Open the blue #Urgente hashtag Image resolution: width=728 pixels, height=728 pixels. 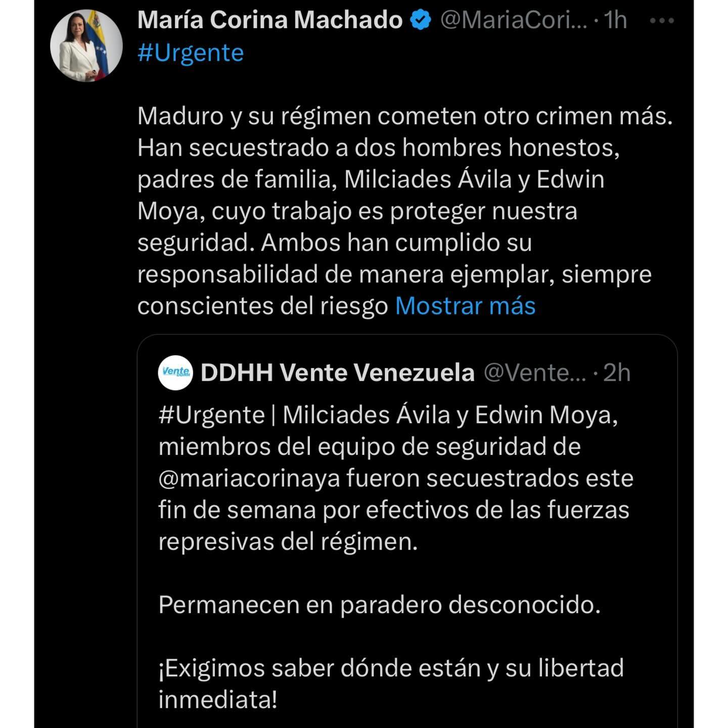pyautogui.click(x=191, y=53)
